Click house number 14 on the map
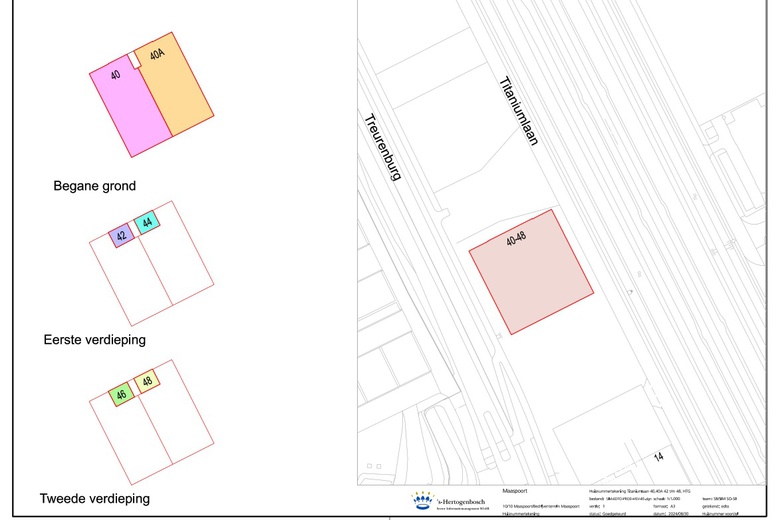This screenshot has height=520, width=780. coord(659,457)
